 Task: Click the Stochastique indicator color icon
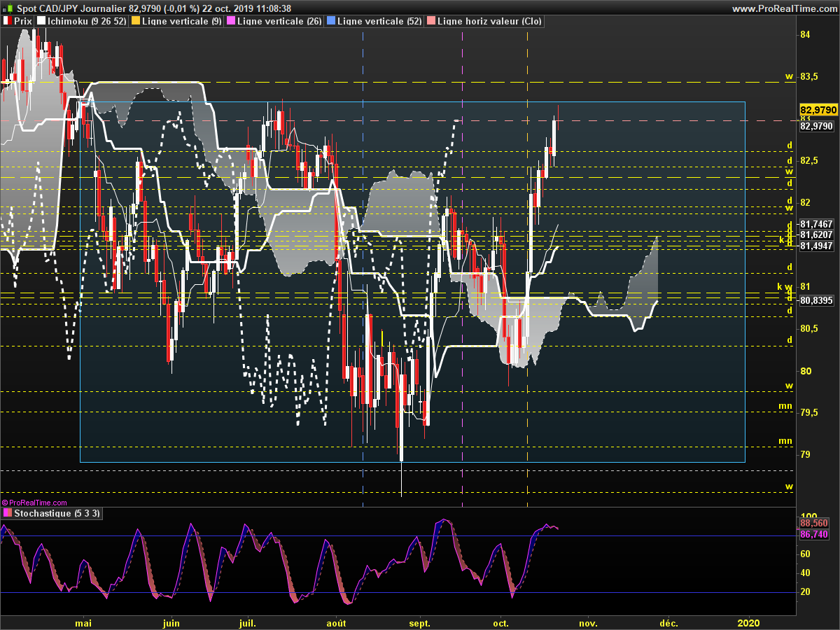click(7, 513)
